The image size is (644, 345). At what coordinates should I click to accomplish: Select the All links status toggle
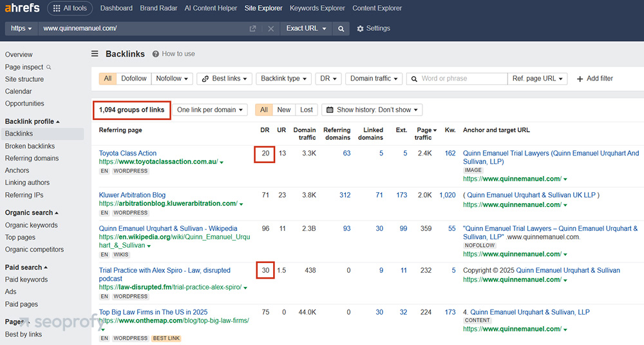[x=263, y=110]
